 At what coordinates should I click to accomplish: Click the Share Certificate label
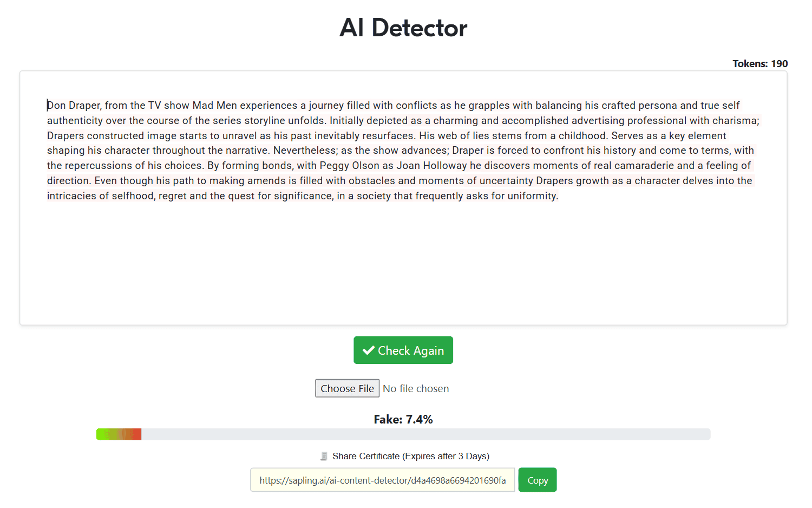tap(411, 456)
